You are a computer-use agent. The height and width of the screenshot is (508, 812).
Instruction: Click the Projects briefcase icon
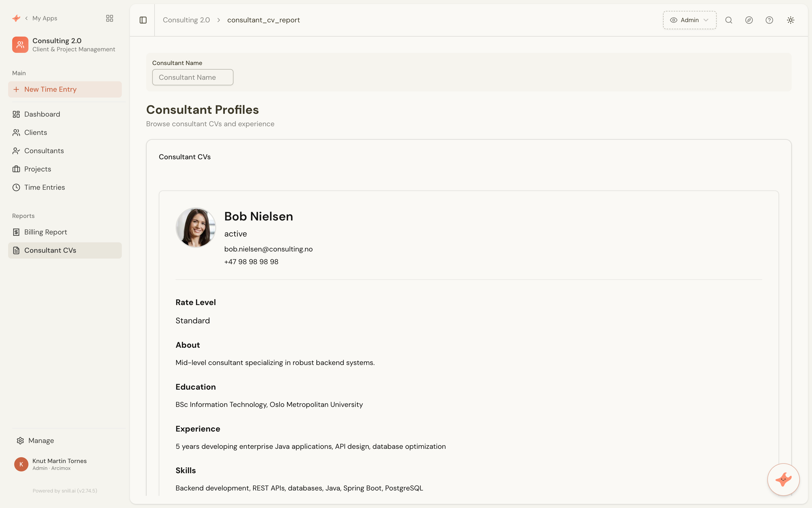tap(16, 169)
